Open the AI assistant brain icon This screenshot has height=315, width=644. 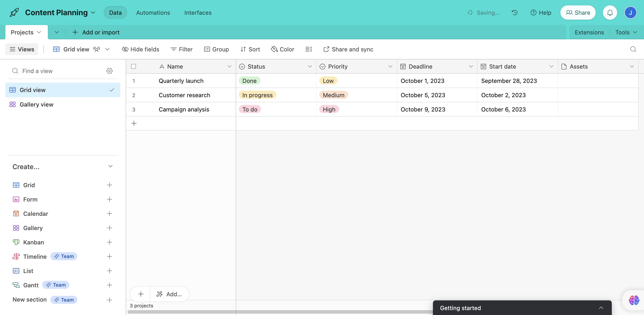634,300
